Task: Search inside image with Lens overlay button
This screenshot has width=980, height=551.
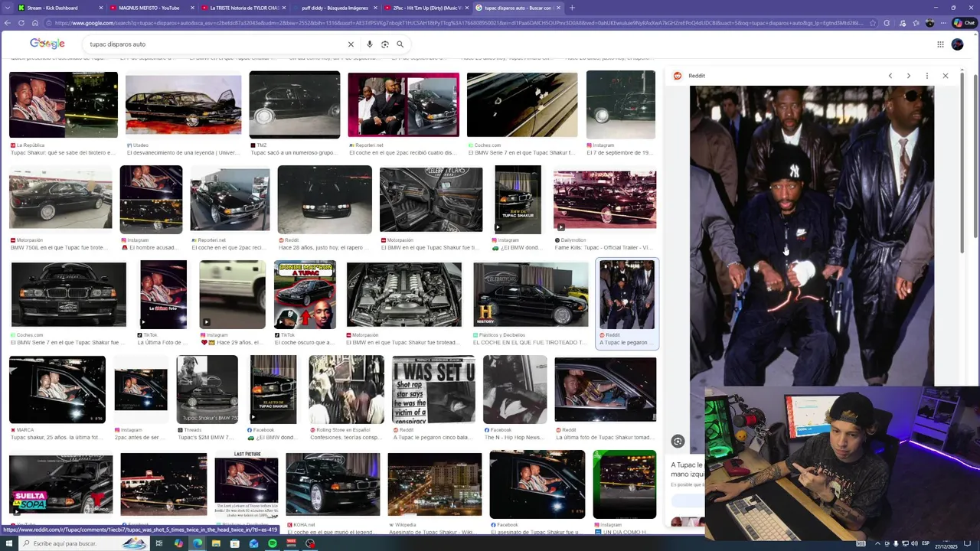Action: 678,441
